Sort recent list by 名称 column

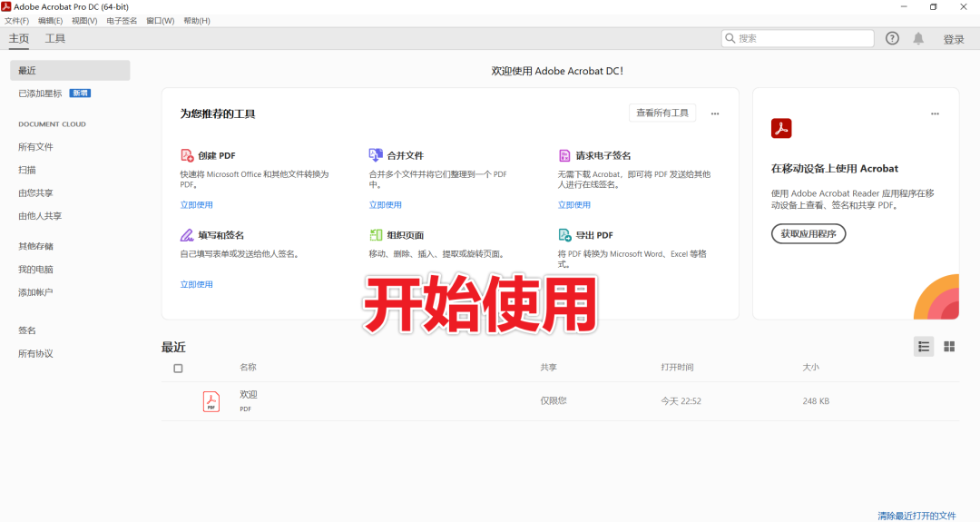pos(248,368)
